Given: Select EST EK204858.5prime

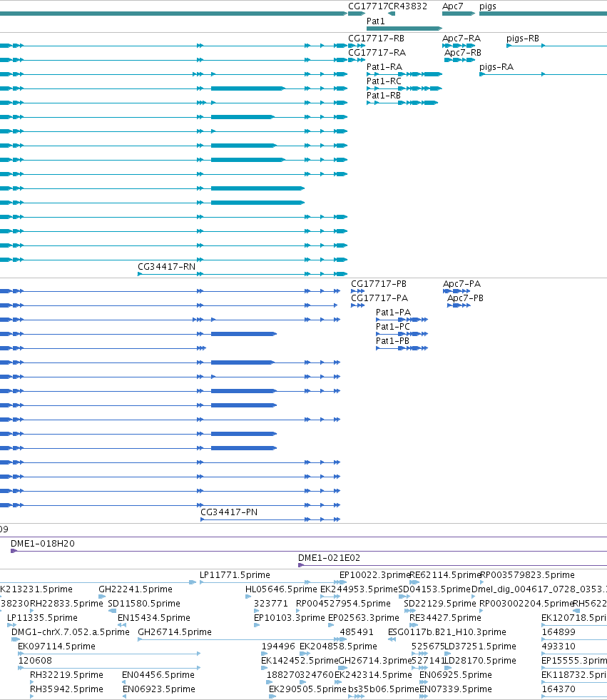Looking at the screenshot, I should coord(338,646).
